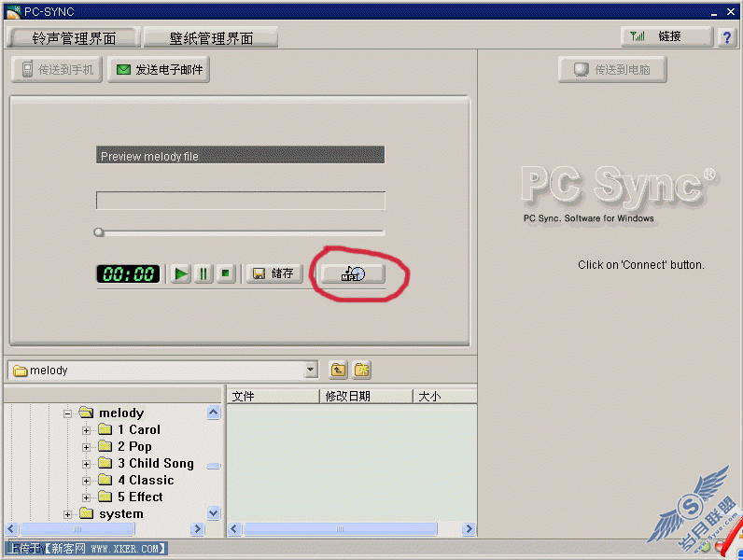Switch to the 铃声管理界面 tab
This screenshot has width=743, height=560.
click(x=74, y=37)
